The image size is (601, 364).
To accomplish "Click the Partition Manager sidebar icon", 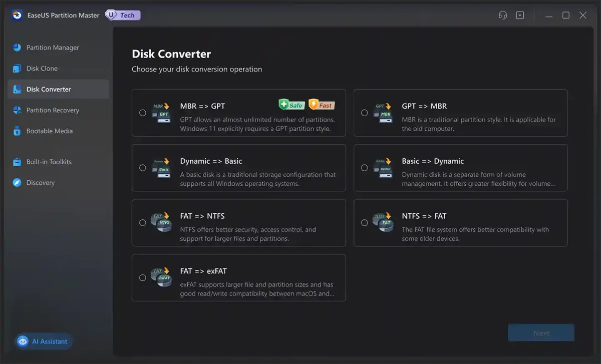I will 17,48.
